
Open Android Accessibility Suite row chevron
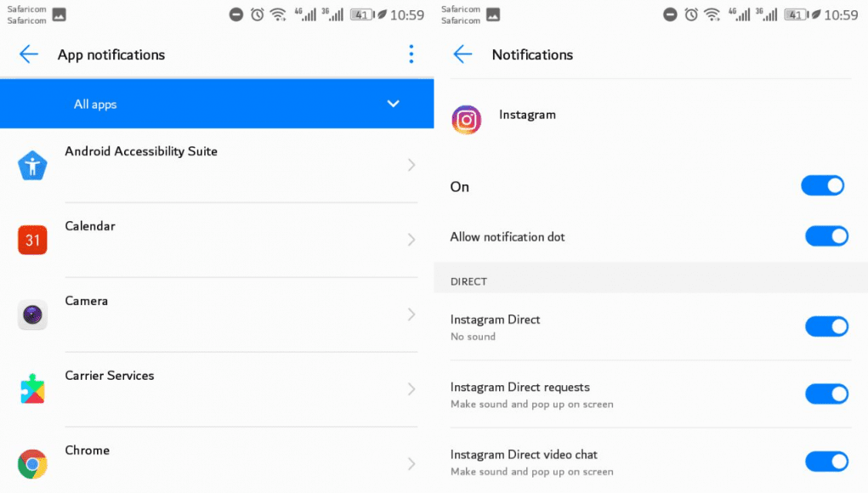[411, 165]
